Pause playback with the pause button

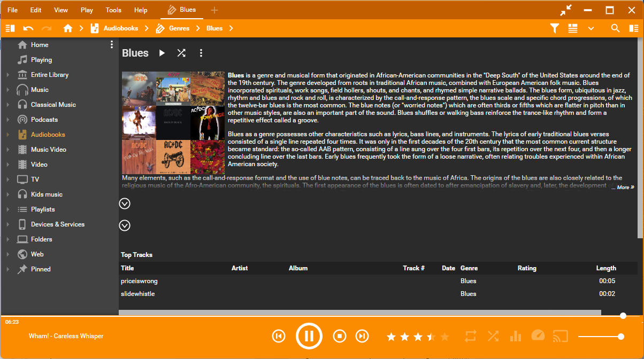pos(309,336)
